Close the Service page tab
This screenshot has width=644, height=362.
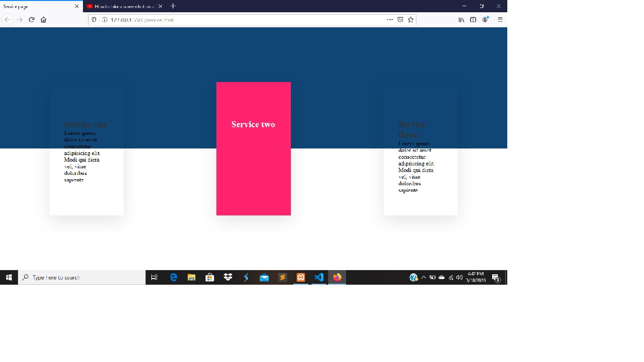[77, 7]
